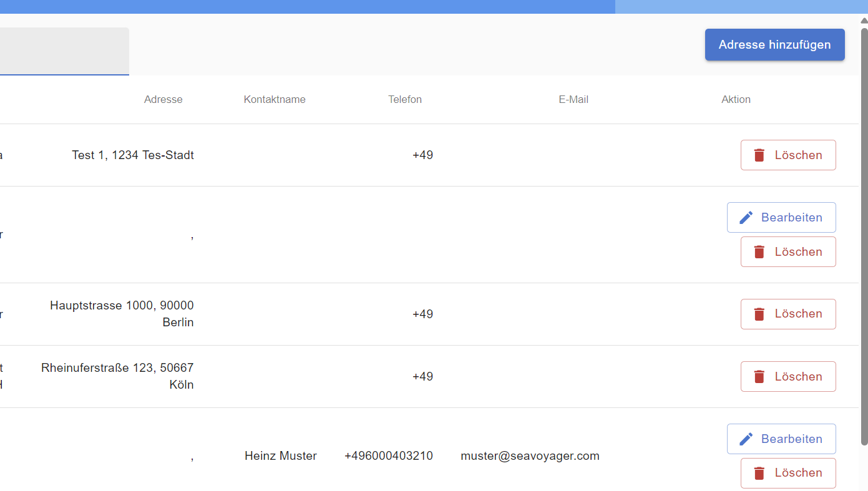Click the trash icon for the Hauptstrasse 1000 address

(x=759, y=314)
